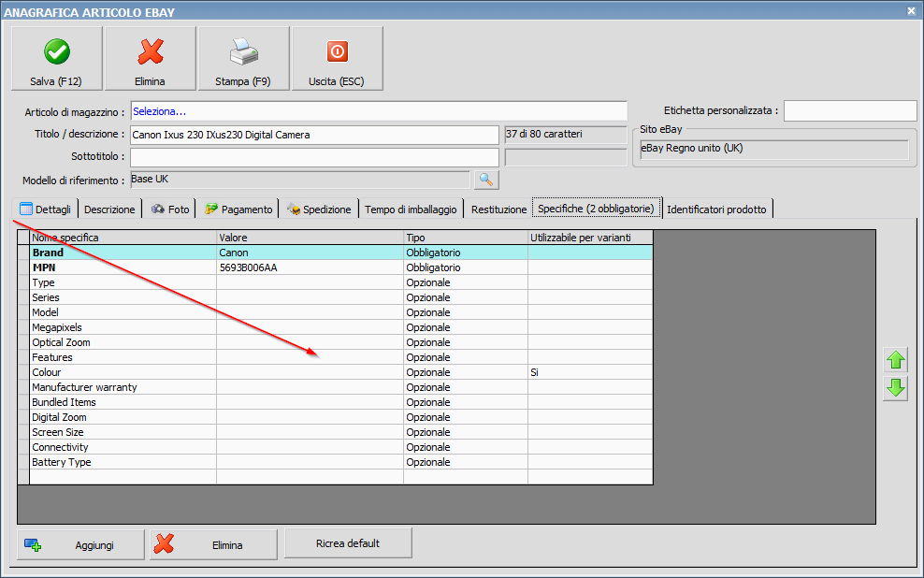Click the eBay Regno unito (UK) site field
Screen dimensions: 924x578
tap(774, 149)
